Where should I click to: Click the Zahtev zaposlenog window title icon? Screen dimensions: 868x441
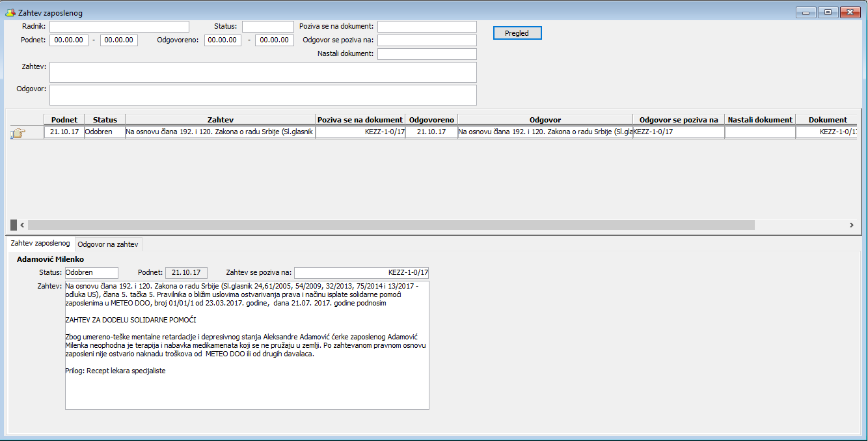coord(10,12)
